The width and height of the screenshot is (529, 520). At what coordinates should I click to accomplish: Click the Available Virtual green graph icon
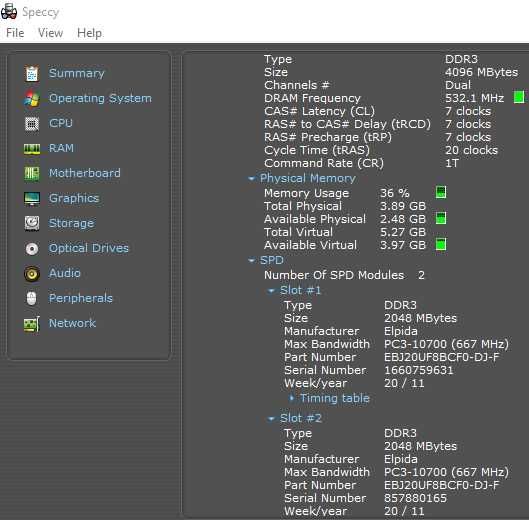[441, 244]
